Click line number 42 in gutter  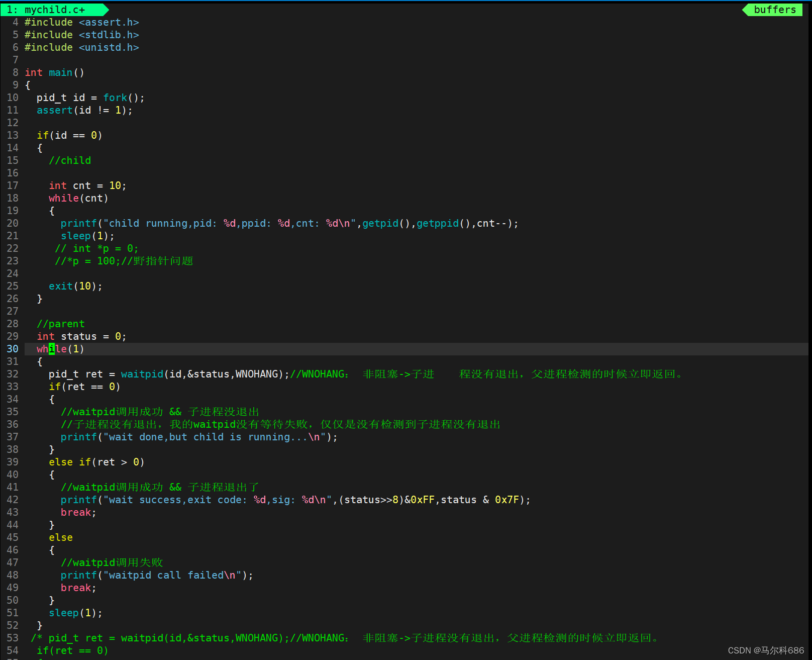(13, 500)
